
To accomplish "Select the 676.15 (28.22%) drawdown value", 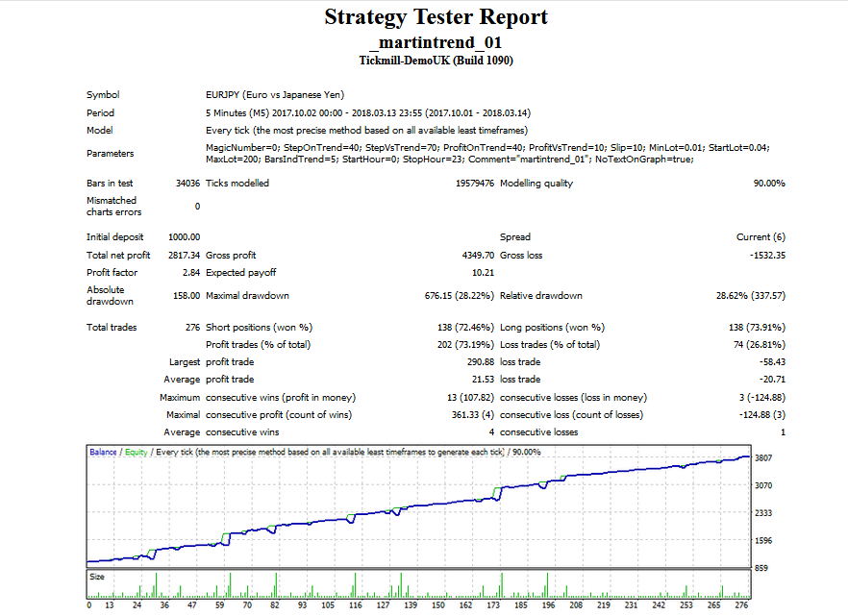I will (x=460, y=296).
